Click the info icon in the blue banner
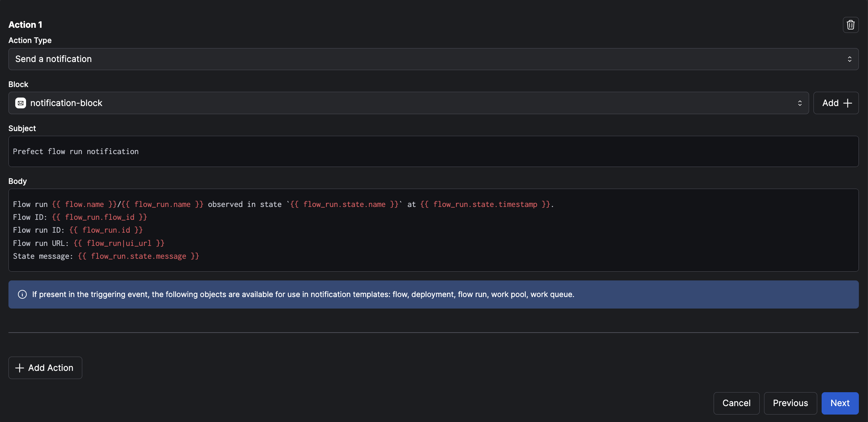 tap(22, 294)
